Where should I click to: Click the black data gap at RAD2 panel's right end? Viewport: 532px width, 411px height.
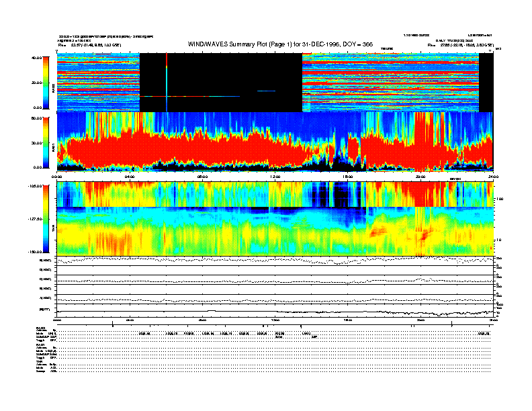(486, 83)
